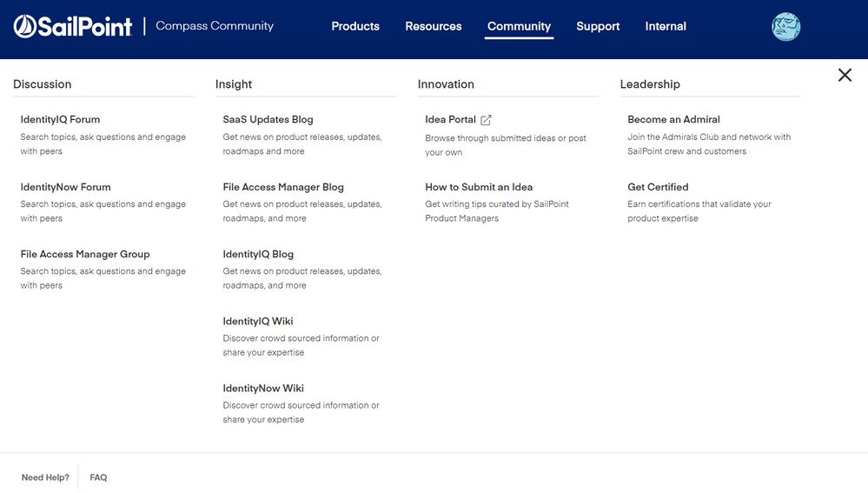Visit the IdentityNow Forum link
Viewport: 868px width, 493px height.
click(65, 187)
